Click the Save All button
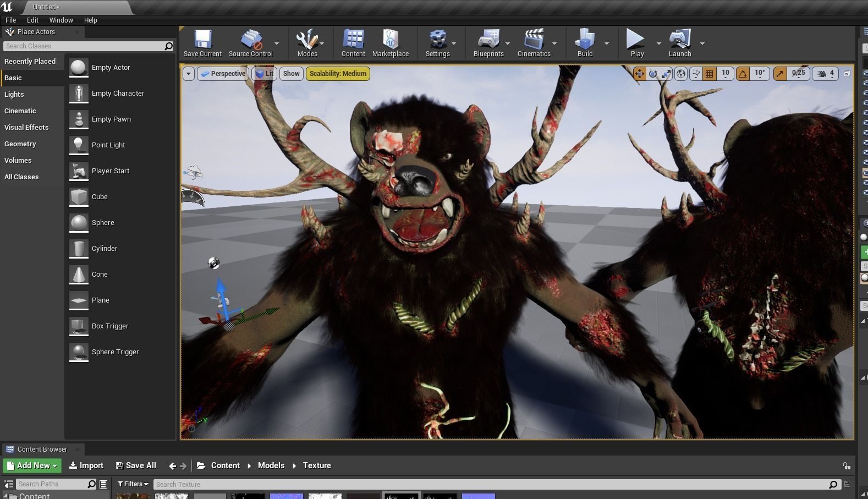The width and height of the screenshot is (868, 499). (x=136, y=465)
